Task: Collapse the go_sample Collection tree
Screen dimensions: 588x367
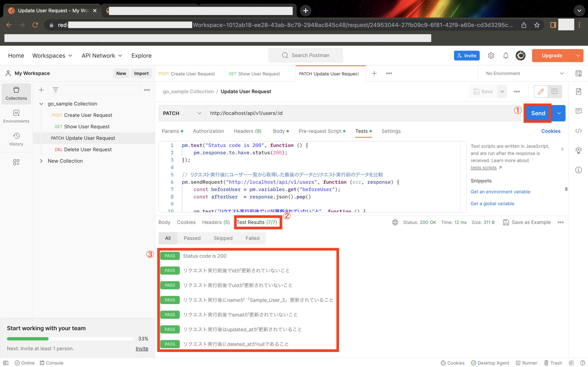Action: click(x=41, y=104)
